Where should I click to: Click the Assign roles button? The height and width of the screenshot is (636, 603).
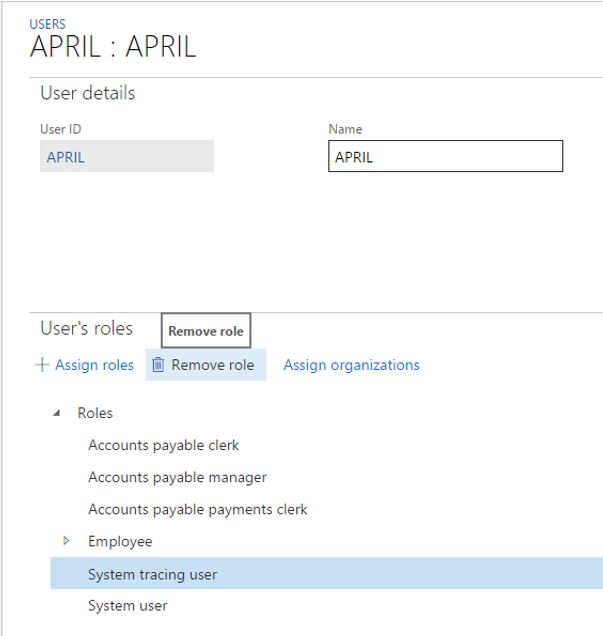point(85,365)
